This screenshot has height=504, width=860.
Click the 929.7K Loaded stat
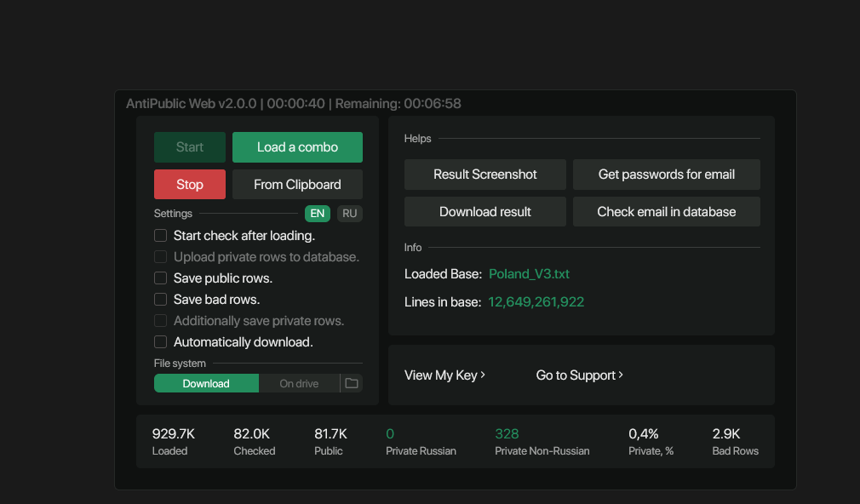(174, 442)
